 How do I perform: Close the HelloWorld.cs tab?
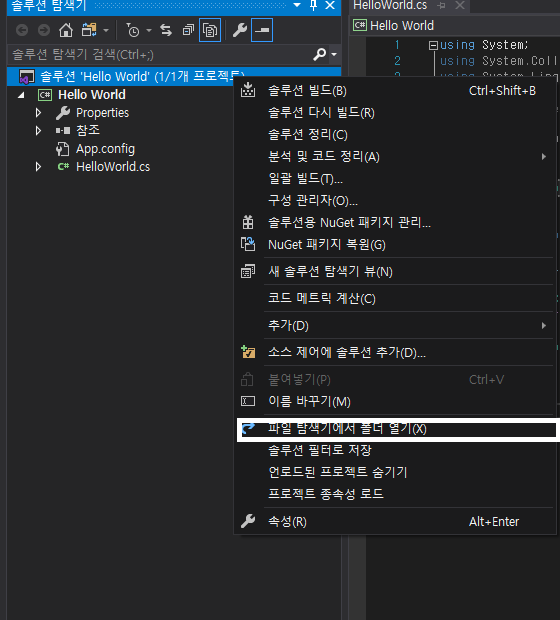[460, 6]
